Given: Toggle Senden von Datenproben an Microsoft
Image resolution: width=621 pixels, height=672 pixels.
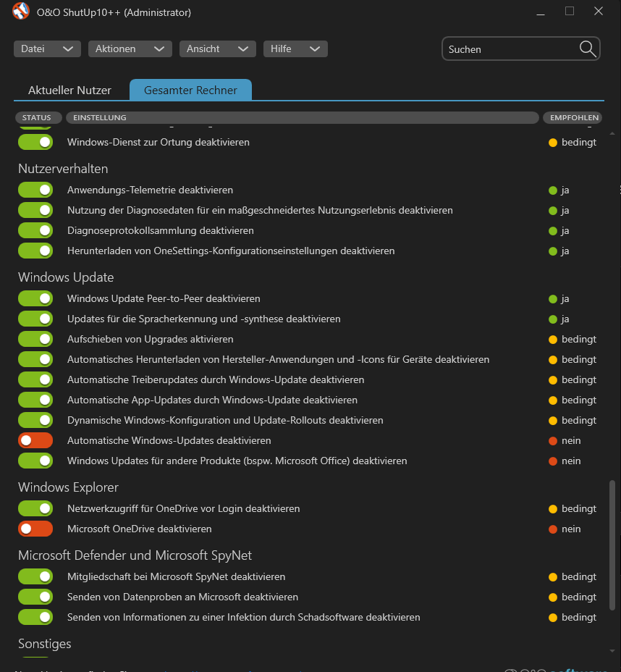Looking at the screenshot, I should [35, 597].
